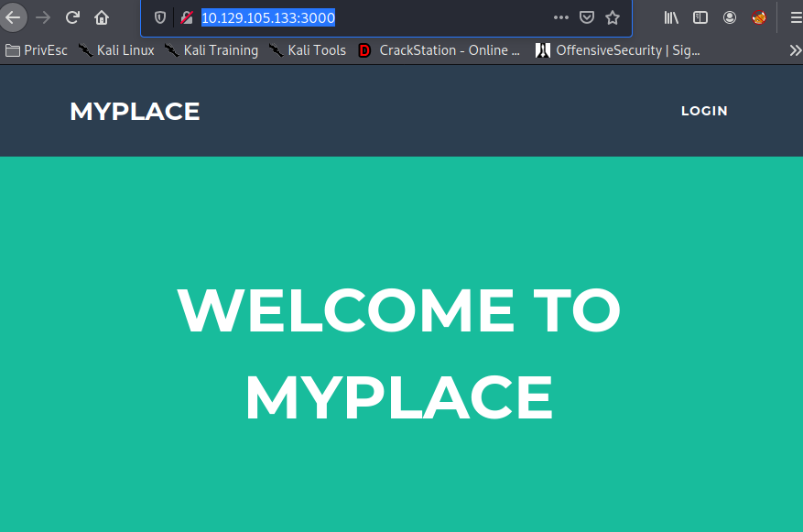Click the insecure connection padlock icon
The height and width of the screenshot is (532, 803).
(187, 17)
